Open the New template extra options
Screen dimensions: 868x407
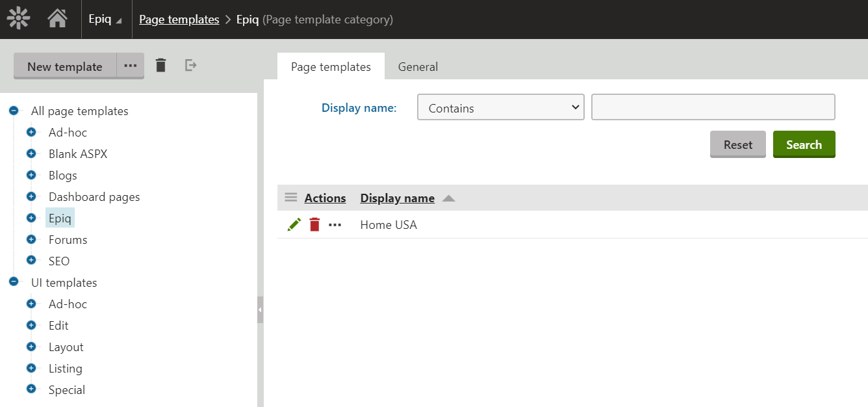coord(131,66)
